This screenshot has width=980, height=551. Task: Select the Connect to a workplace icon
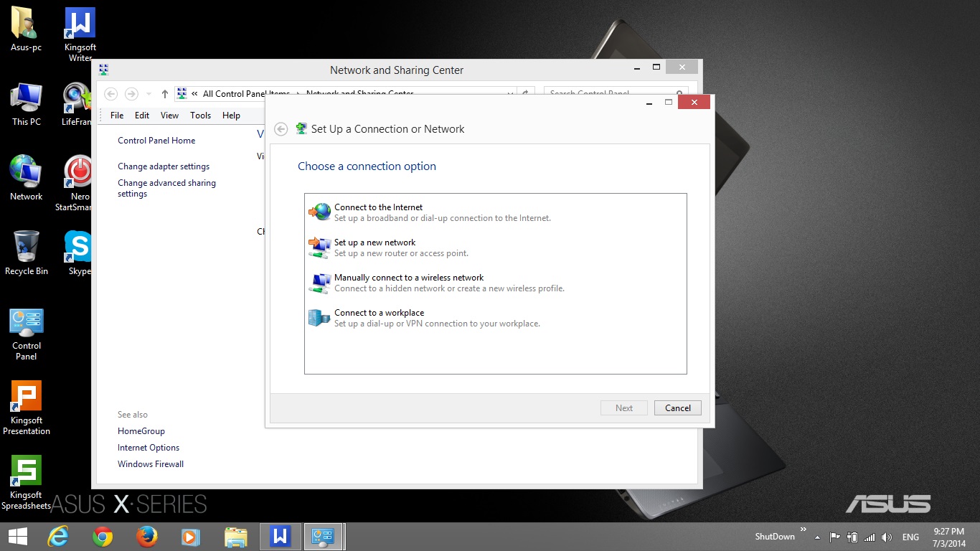(x=320, y=317)
